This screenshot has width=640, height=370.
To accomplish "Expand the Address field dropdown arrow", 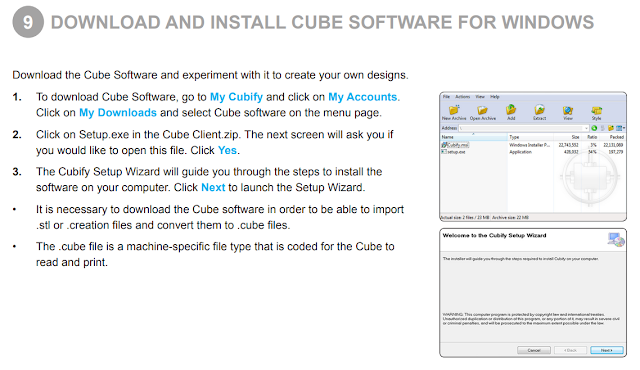I will [587, 128].
